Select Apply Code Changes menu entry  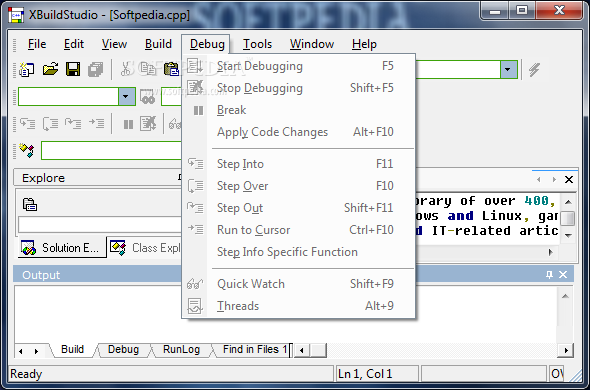(298, 132)
